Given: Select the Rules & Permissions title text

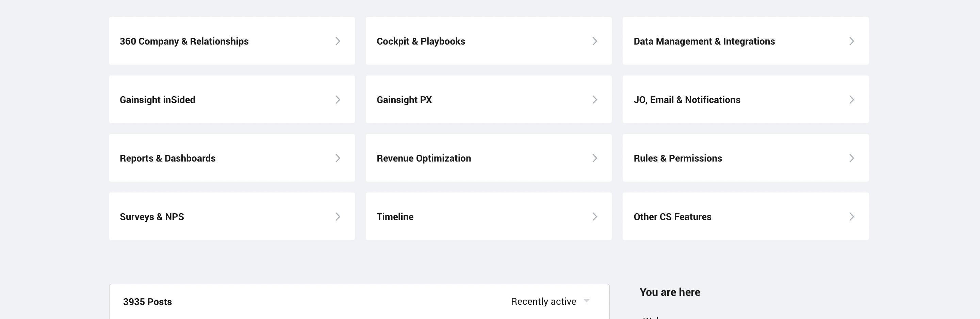Looking at the screenshot, I should point(677,158).
